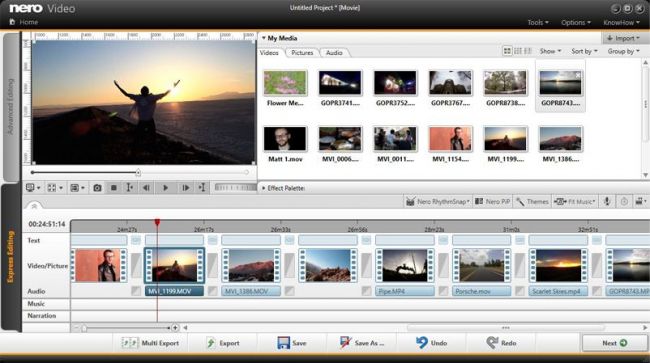The height and width of the screenshot is (363, 650).
Task: Click the timer clock icon
Action: point(624,201)
